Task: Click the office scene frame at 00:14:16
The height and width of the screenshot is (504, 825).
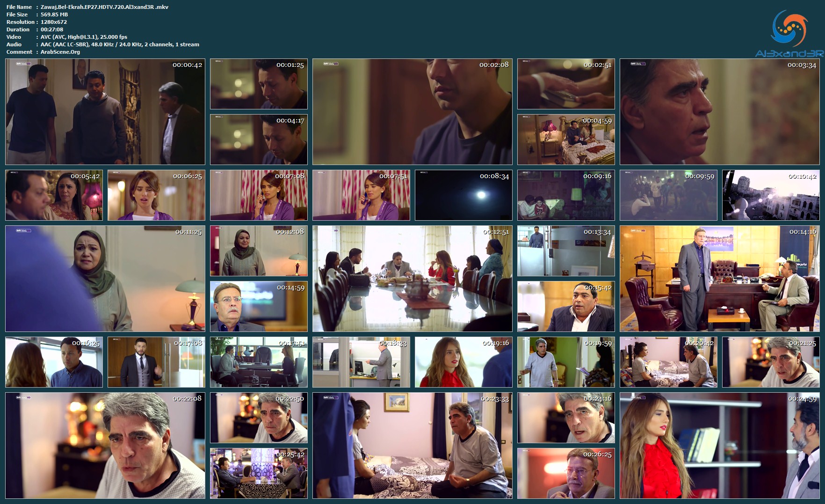Action: [x=720, y=279]
